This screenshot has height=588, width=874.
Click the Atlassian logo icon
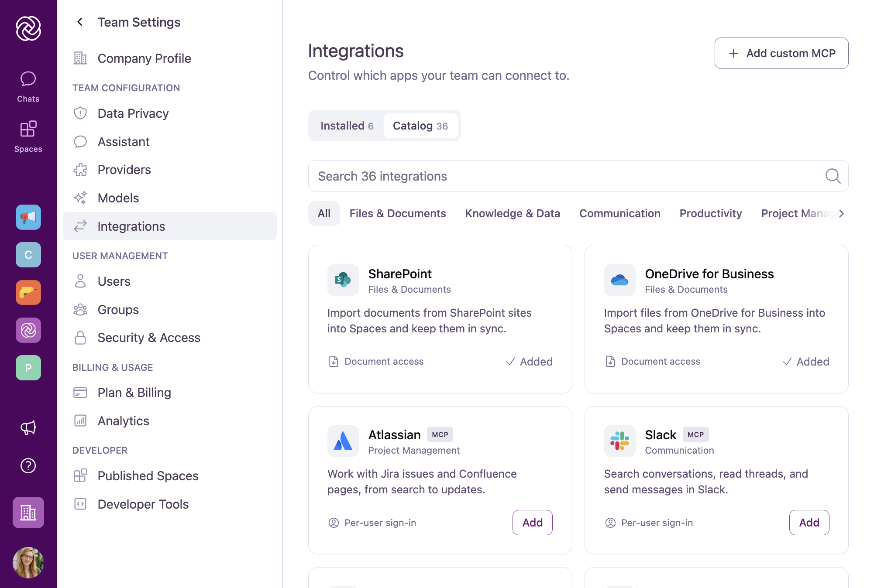(x=343, y=441)
